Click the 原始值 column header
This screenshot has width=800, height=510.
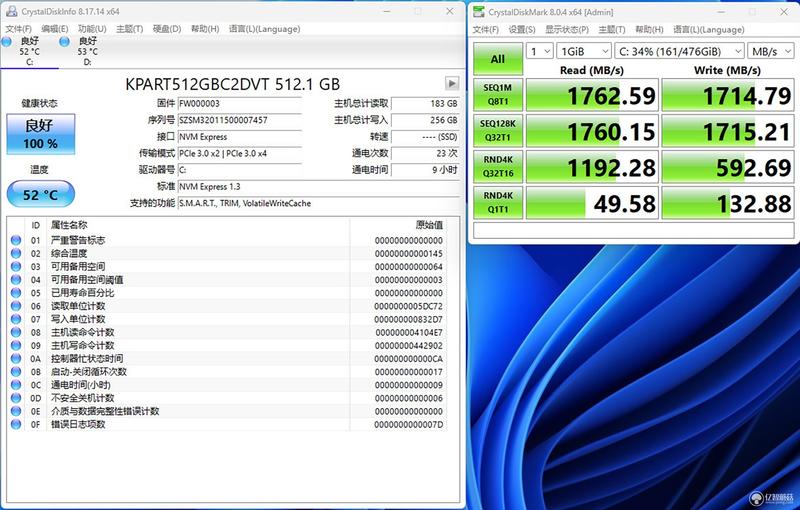[429, 225]
